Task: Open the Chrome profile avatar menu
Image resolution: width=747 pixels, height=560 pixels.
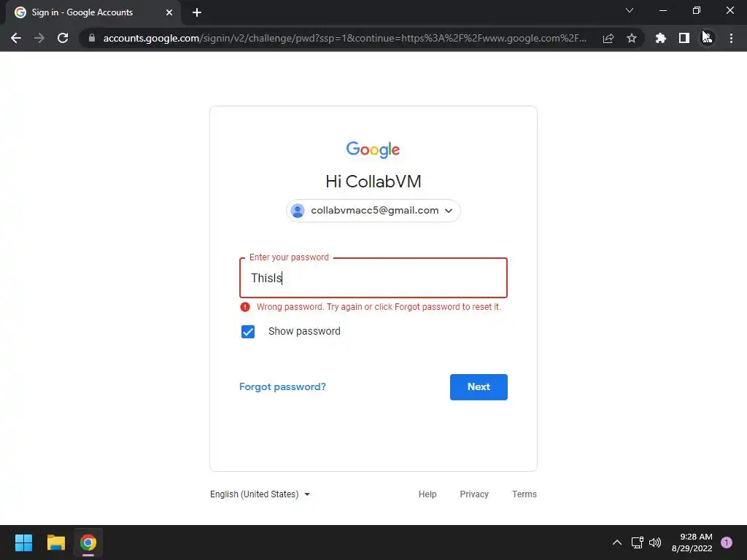Action: [708, 38]
